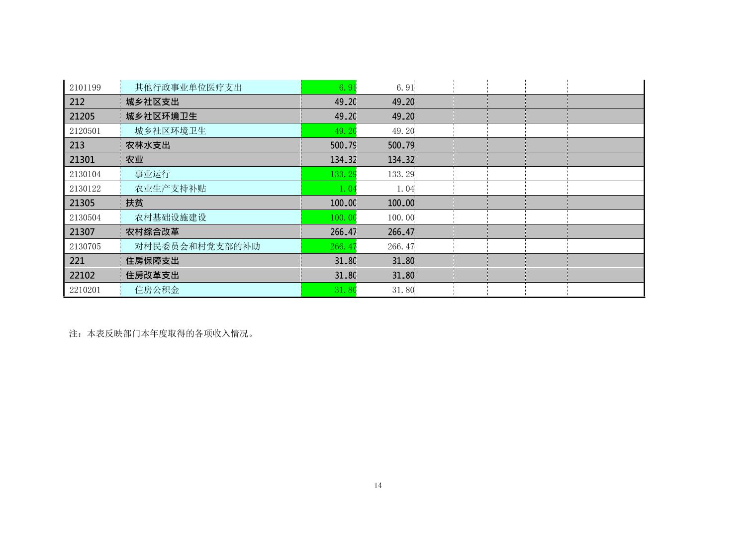The height and width of the screenshot is (535, 756).
Task: Click the footnote 注:本表反映部门本年度取得的各项收入情况
Action: coord(162,333)
